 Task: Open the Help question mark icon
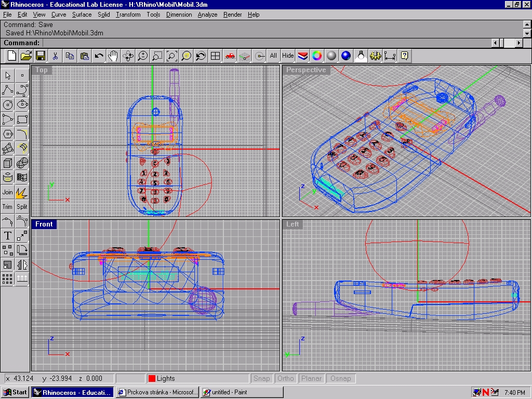(x=404, y=56)
